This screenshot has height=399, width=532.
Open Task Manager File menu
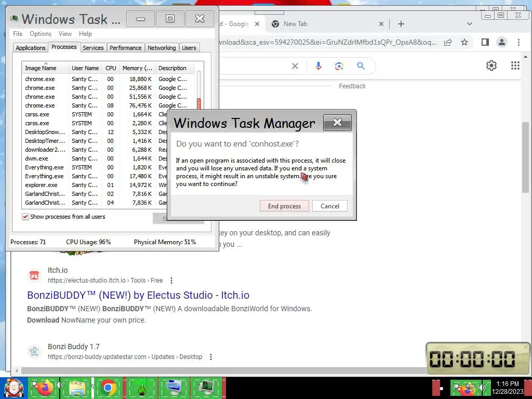click(x=18, y=34)
